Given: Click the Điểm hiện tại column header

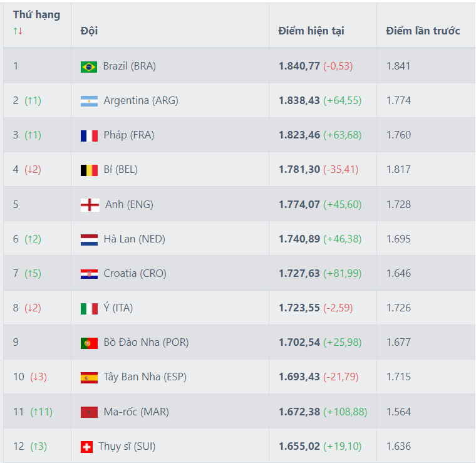Looking at the screenshot, I should 311,31.
